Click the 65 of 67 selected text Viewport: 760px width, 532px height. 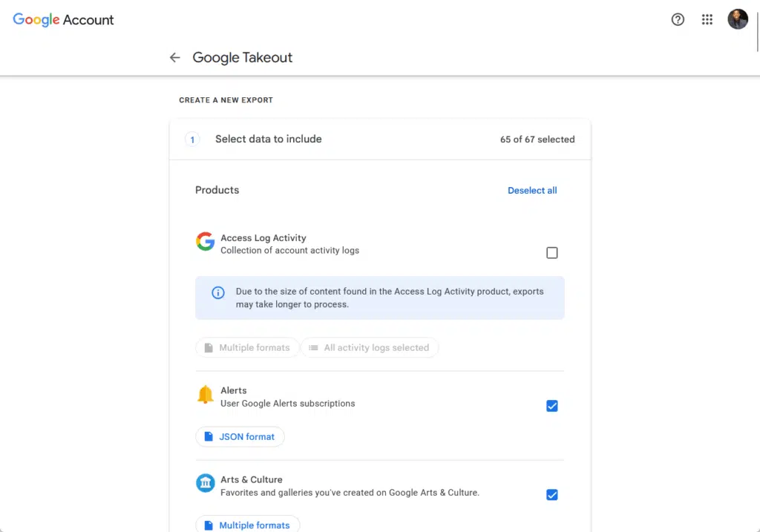537,139
